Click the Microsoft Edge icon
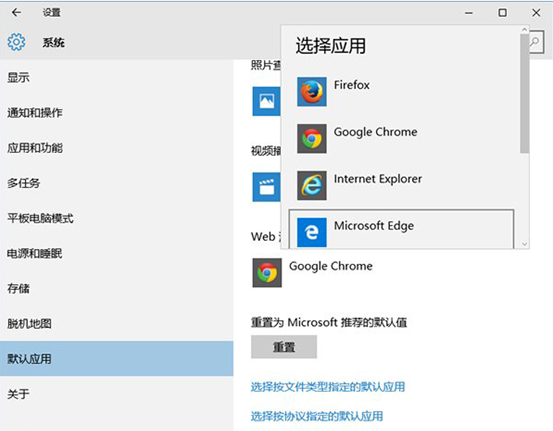Image resolution: width=553 pixels, height=431 pixels. tap(311, 232)
